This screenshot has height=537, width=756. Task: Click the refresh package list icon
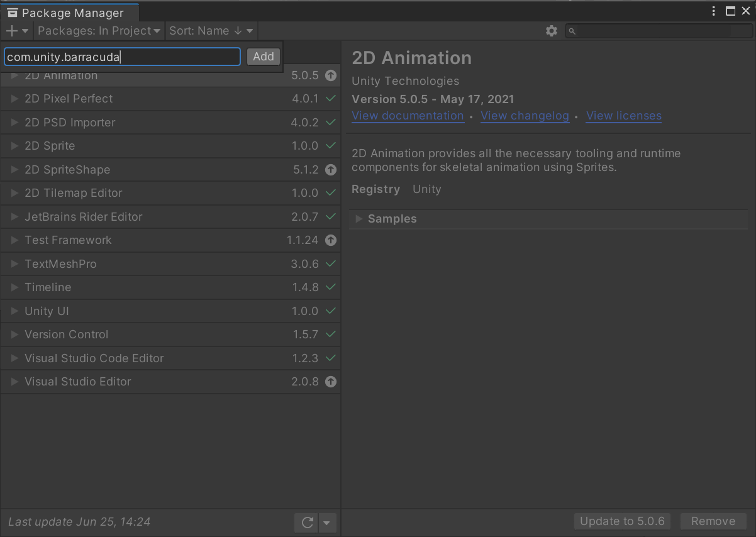[x=308, y=522]
